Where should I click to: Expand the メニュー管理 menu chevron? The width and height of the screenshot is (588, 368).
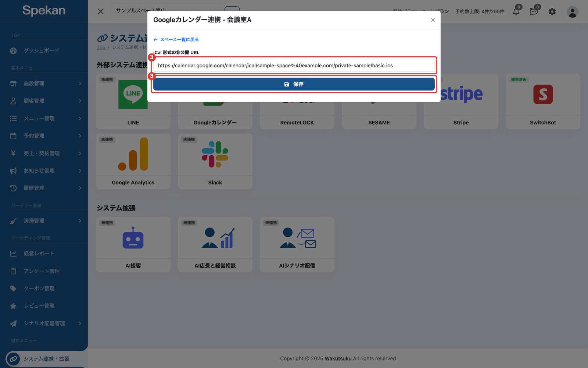[x=80, y=118]
